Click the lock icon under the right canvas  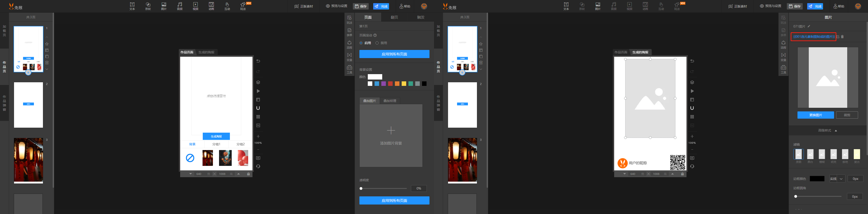pos(682,174)
